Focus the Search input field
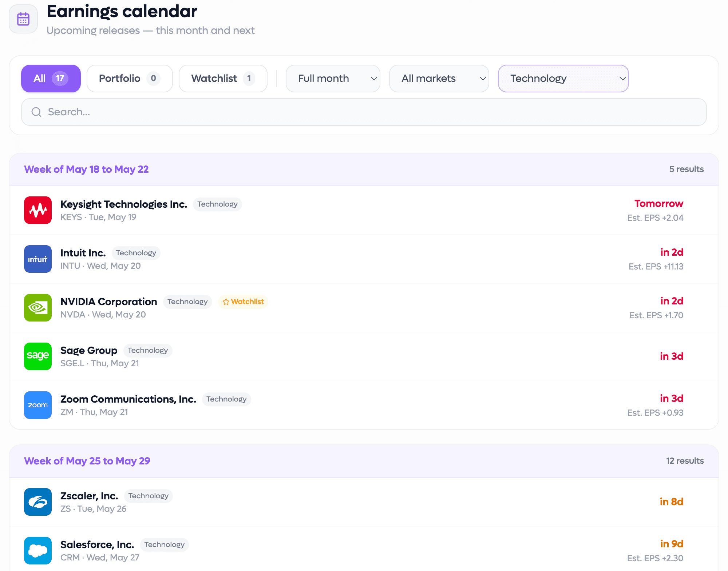This screenshot has height=571, width=728. [x=364, y=112]
